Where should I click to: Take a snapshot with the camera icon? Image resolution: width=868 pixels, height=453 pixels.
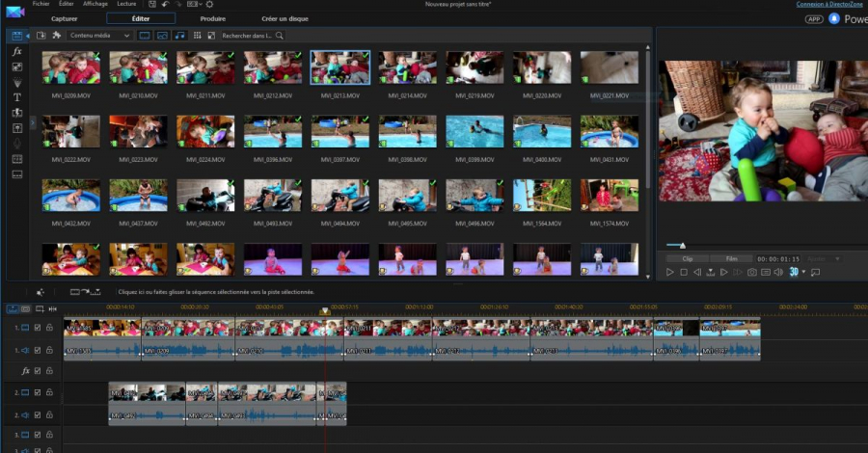(752, 273)
